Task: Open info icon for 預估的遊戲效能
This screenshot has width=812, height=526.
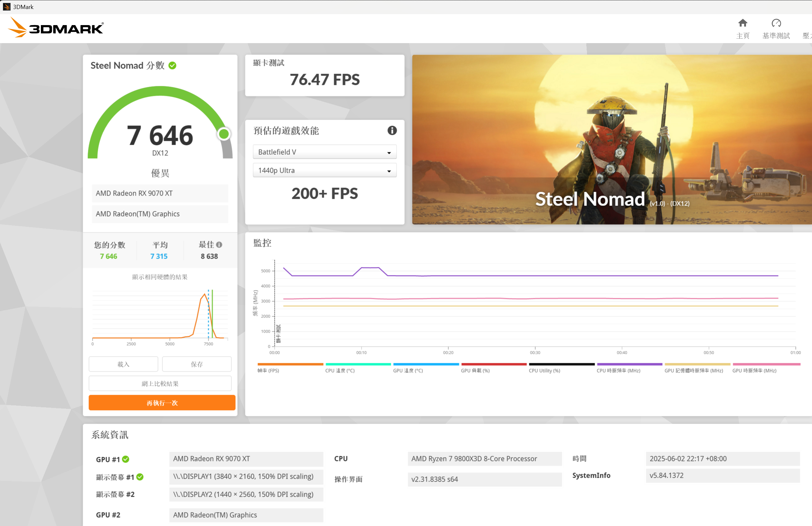Action: pos(392,131)
